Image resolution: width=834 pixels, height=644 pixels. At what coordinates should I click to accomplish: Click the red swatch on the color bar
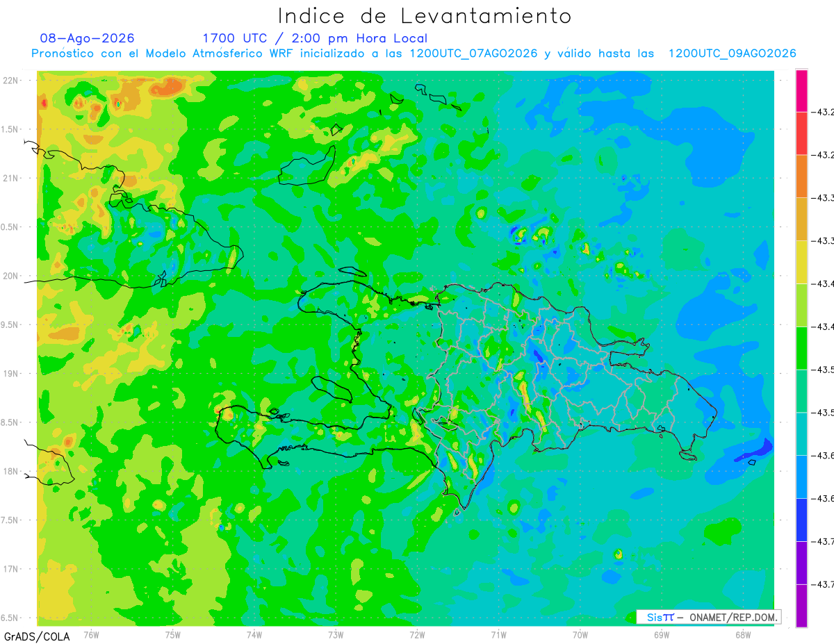(801, 133)
